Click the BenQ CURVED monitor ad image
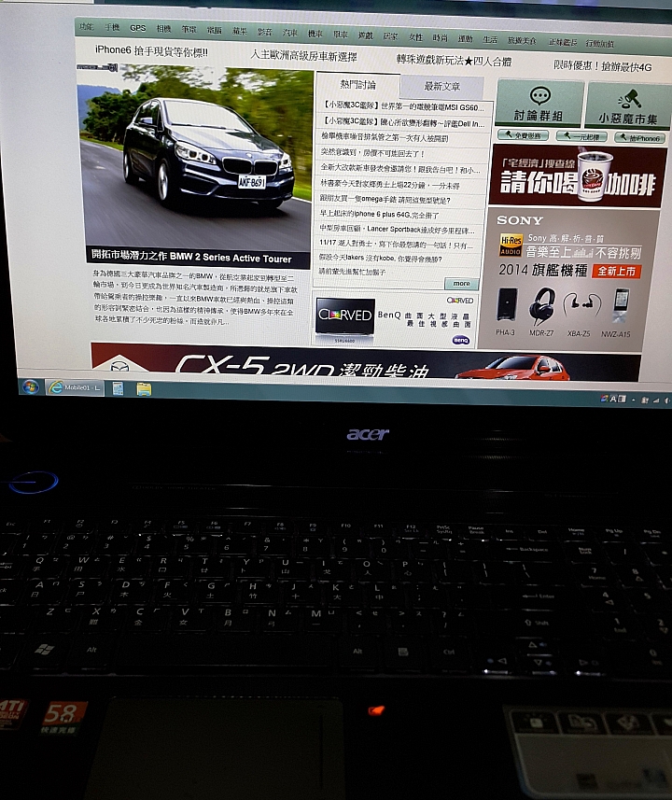 [x=345, y=318]
